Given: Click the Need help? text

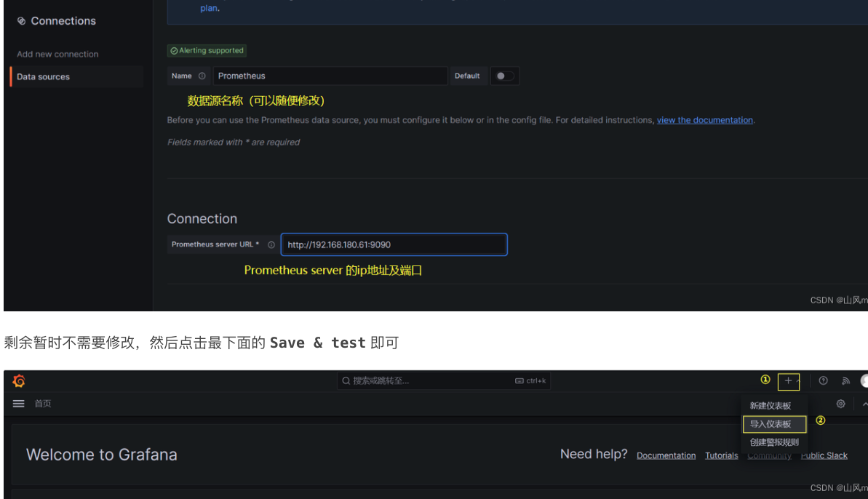Looking at the screenshot, I should coord(594,454).
